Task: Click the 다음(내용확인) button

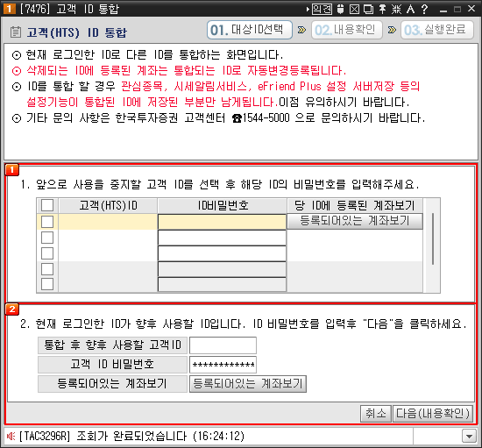Action: pos(433,413)
